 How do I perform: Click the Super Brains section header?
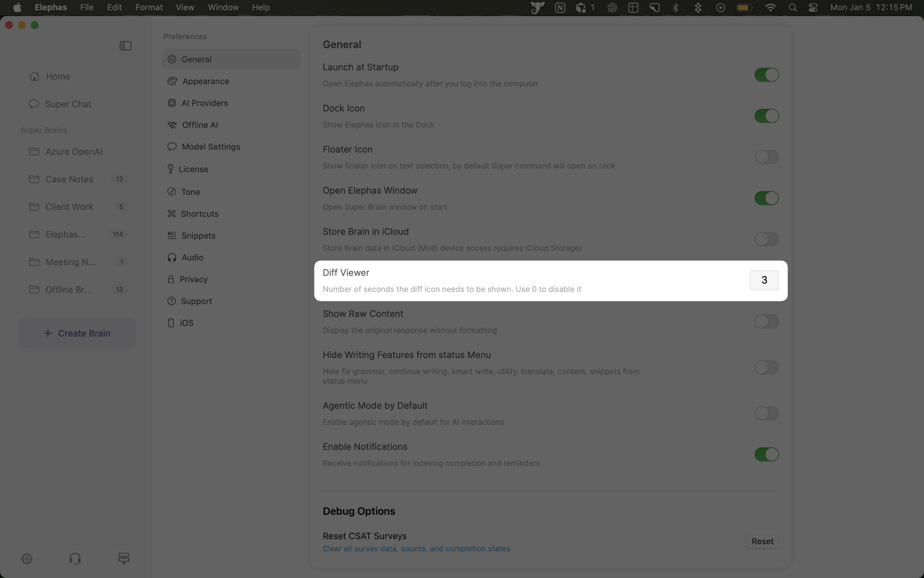click(44, 130)
